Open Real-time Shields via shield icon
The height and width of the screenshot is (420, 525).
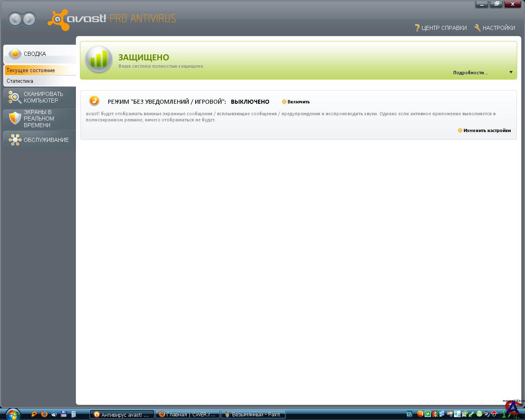tap(15, 119)
